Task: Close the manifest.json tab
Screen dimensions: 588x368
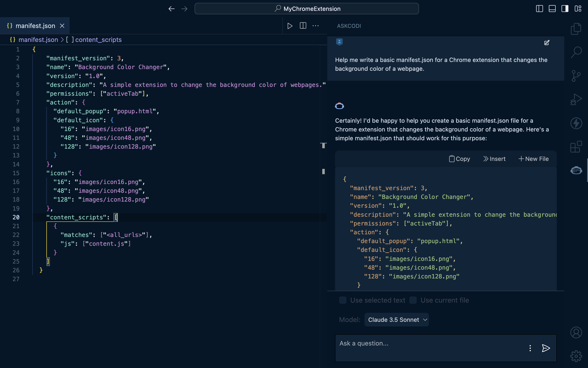Action: coord(62,26)
